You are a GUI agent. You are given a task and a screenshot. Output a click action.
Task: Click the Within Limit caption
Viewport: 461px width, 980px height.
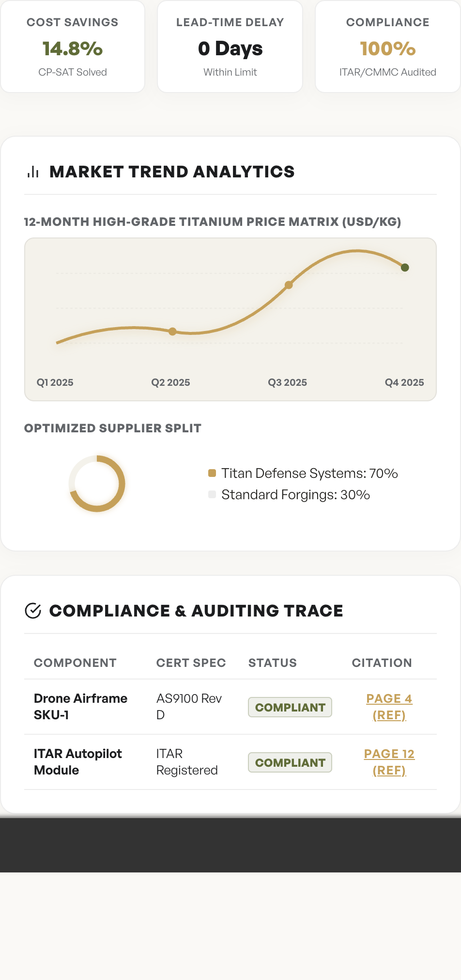tap(230, 72)
